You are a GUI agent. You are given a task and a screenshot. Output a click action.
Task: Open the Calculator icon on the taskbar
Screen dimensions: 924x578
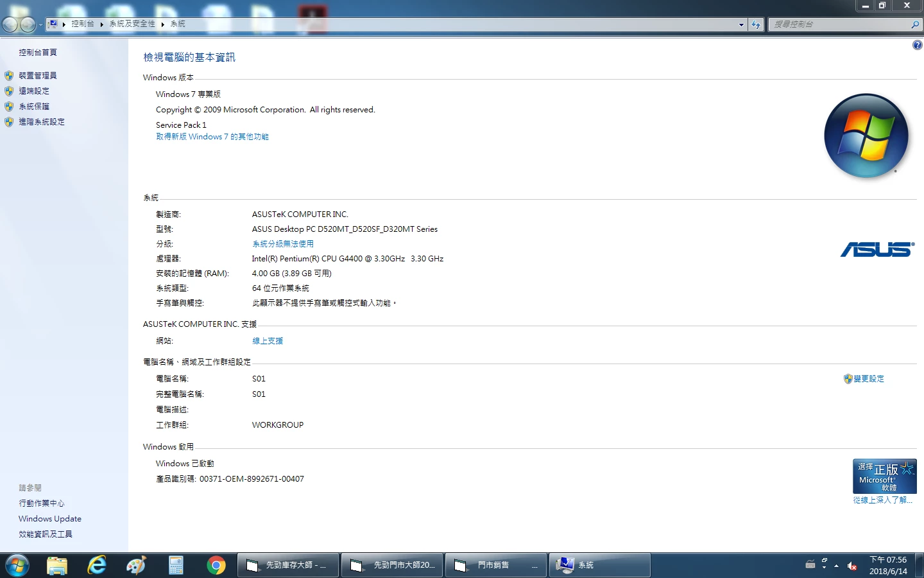click(x=176, y=565)
